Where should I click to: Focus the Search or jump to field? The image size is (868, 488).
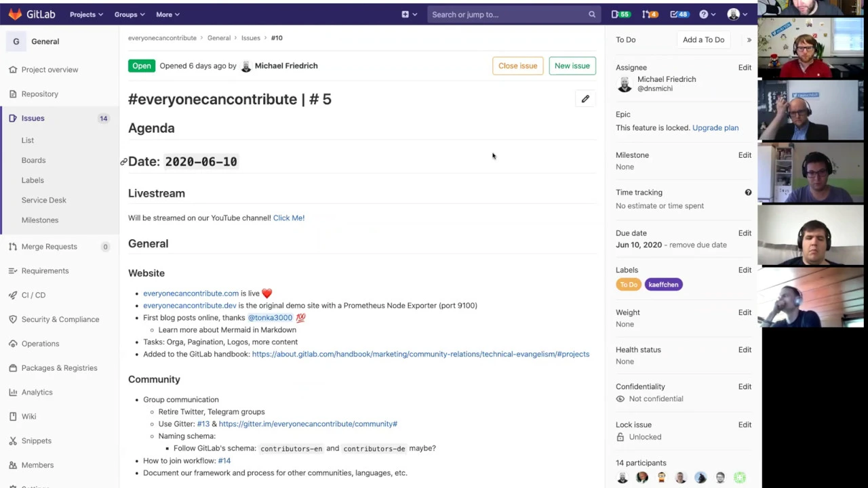point(513,14)
